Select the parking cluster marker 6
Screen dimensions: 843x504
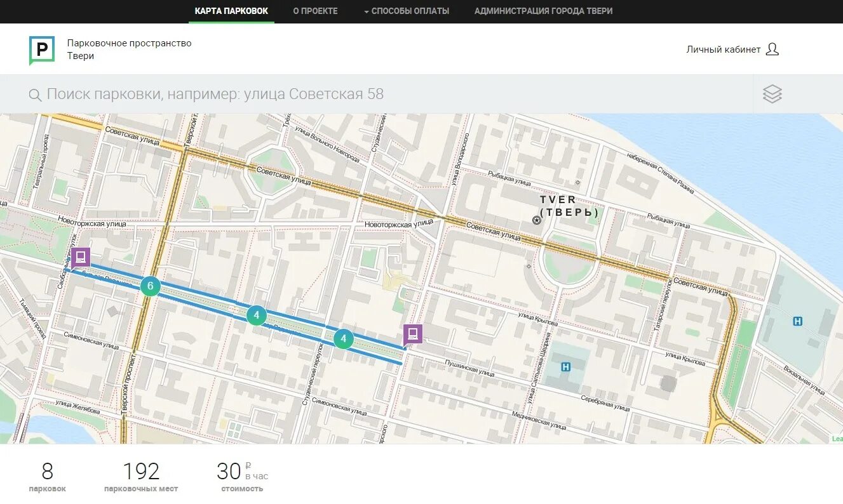point(150,286)
